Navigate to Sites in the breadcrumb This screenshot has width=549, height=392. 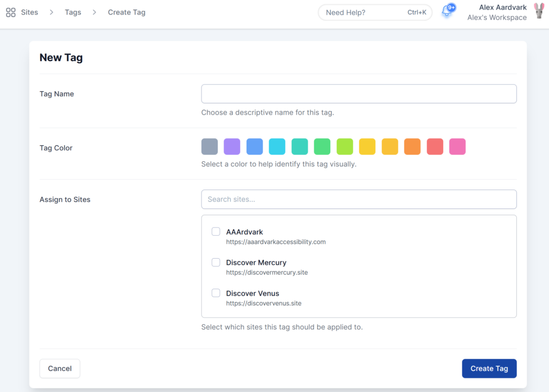click(x=29, y=12)
